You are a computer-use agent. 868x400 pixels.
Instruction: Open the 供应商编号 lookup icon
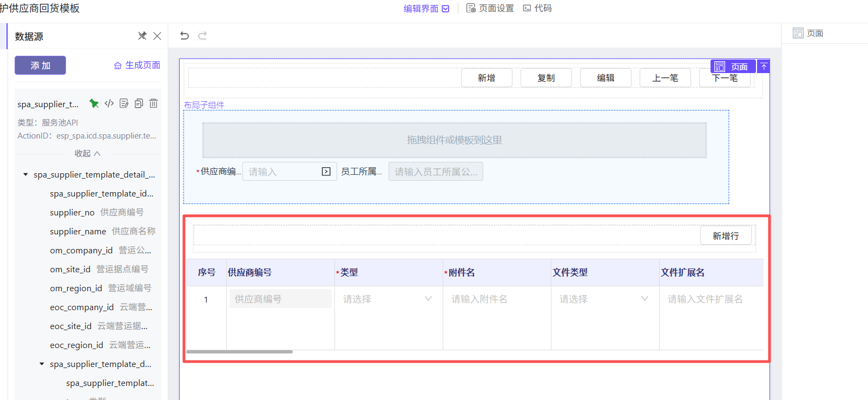pos(326,172)
